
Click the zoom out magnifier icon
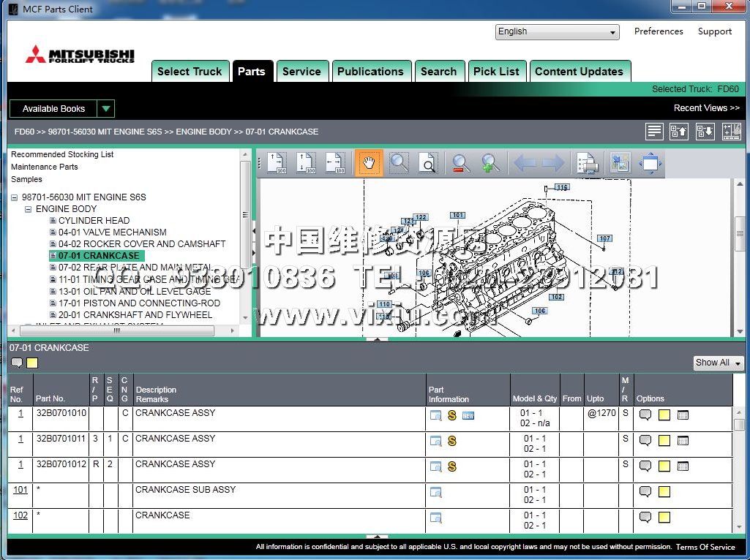tap(460, 163)
